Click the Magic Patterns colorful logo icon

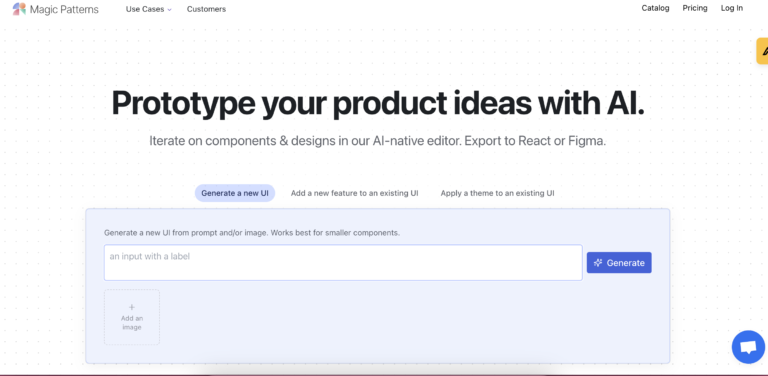coord(19,9)
